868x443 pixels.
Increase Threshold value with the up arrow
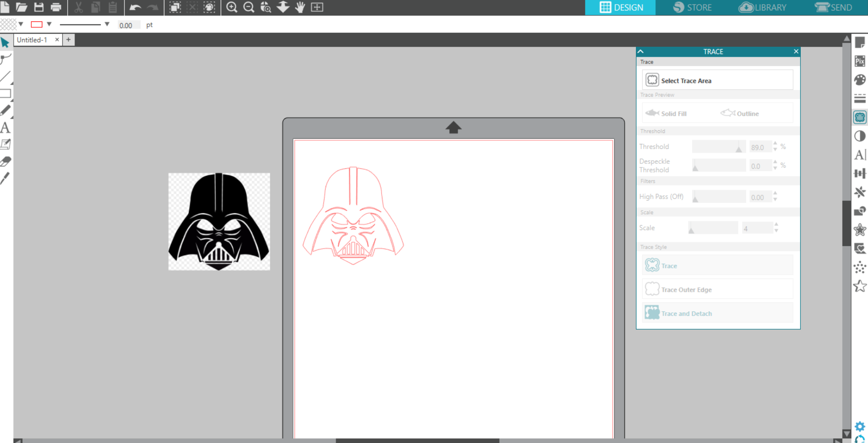pos(775,143)
